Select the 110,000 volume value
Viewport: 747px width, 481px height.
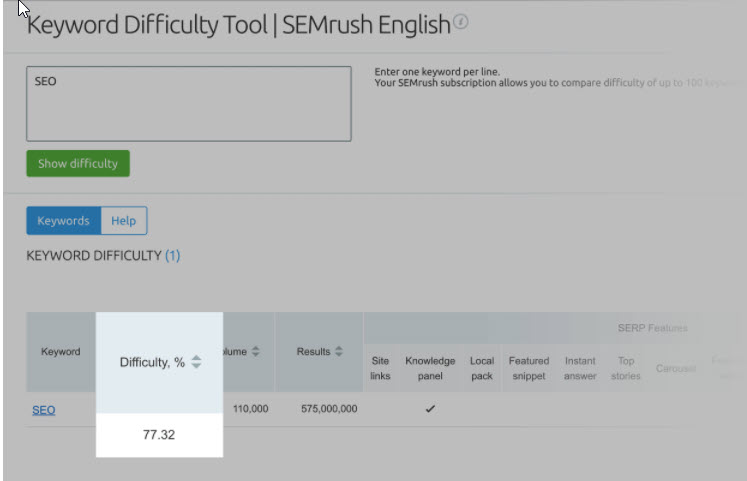tap(251, 409)
